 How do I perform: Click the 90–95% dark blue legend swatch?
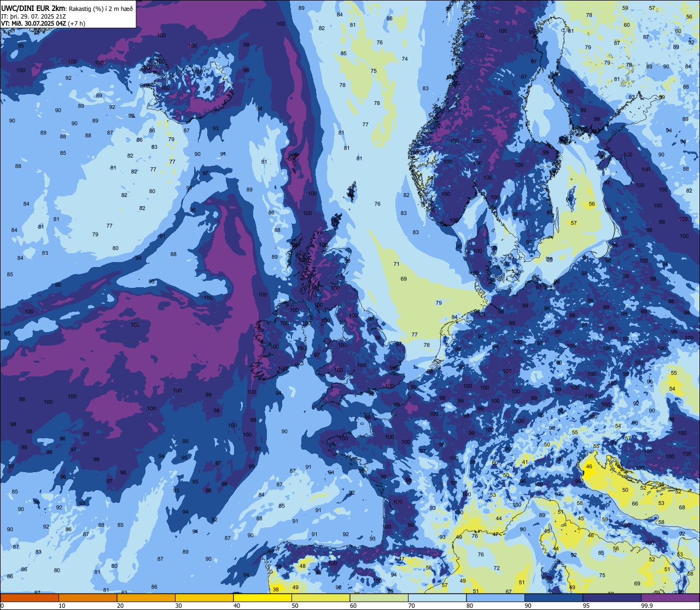[553, 597]
